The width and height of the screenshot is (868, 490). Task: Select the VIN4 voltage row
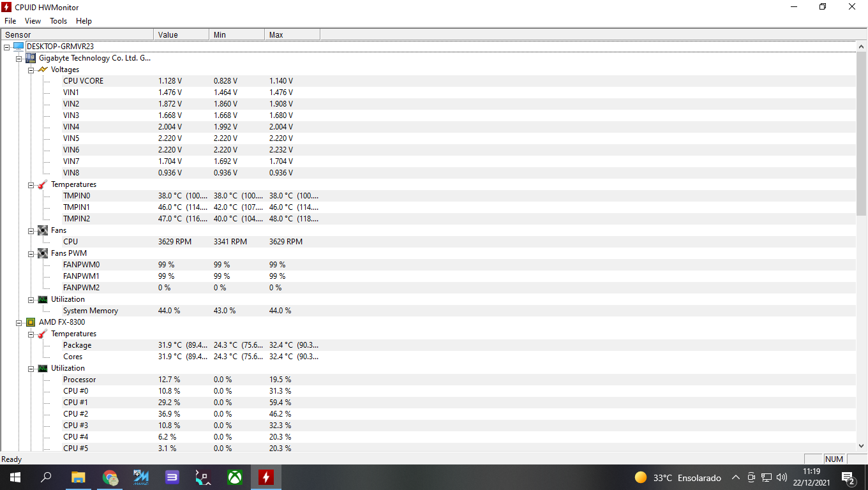click(x=428, y=127)
